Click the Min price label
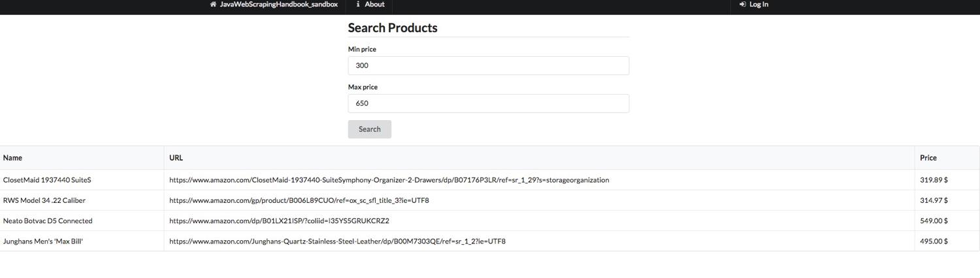Screen dimensions: 980x278 [x=362, y=50]
